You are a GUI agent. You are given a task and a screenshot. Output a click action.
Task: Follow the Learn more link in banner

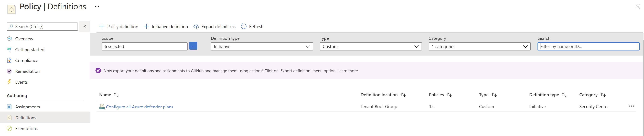pos(348,71)
